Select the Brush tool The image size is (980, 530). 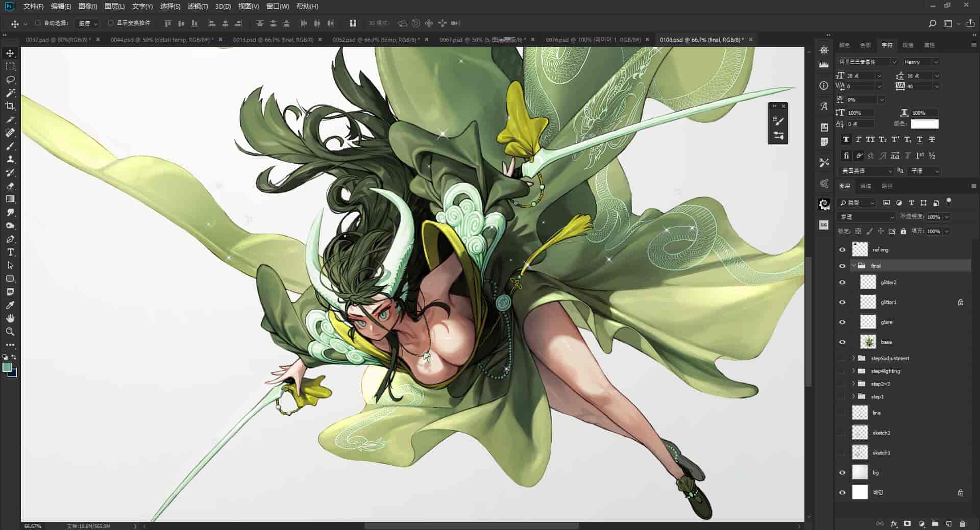(10, 146)
